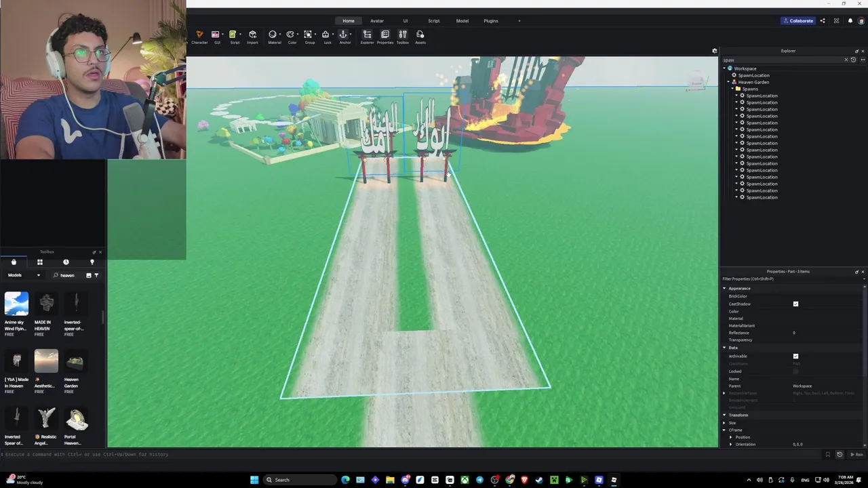868x488 pixels.
Task: Open Explorer more options menu
Action: [863, 60]
